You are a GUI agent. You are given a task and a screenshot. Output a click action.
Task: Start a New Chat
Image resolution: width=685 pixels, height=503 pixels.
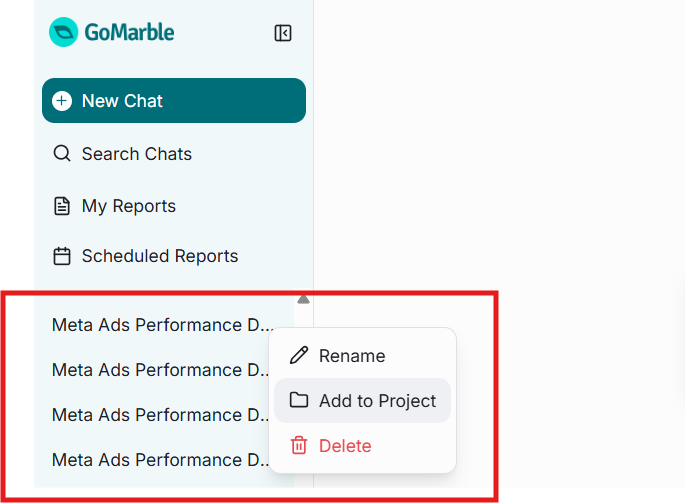[x=174, y=101]
